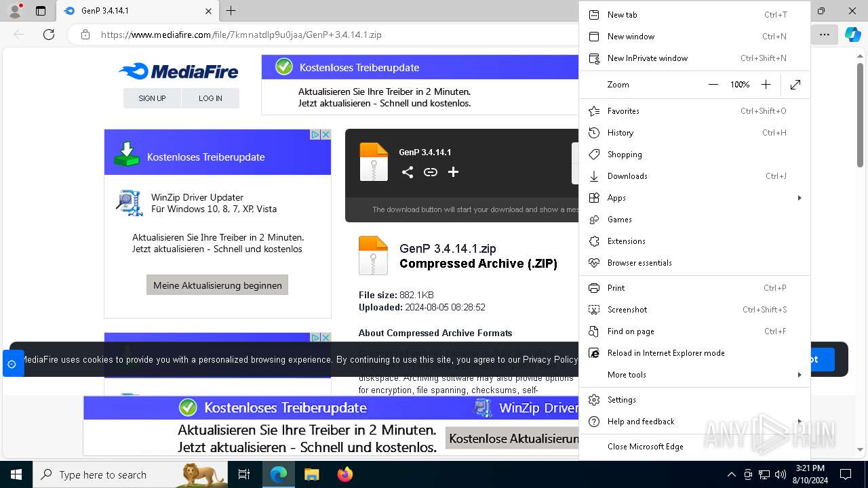
Task: Open Browser essentials
Action: (x=694, y=263)
